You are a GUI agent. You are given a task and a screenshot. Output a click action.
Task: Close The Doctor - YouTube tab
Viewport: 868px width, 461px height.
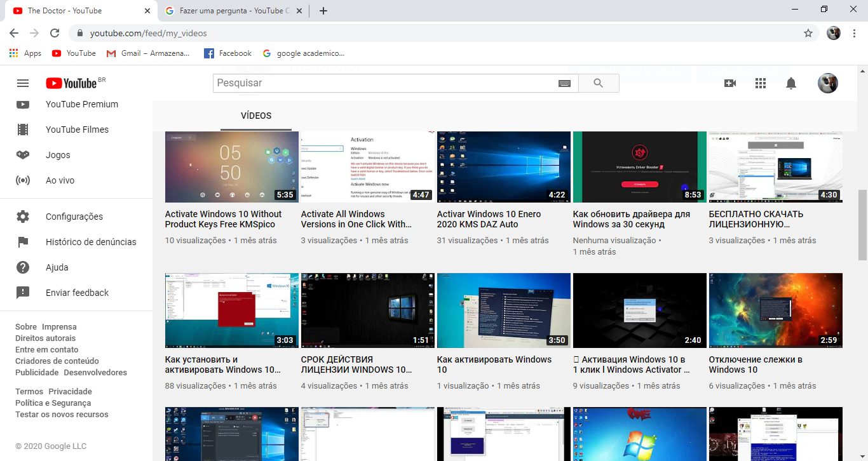point(147,11)
